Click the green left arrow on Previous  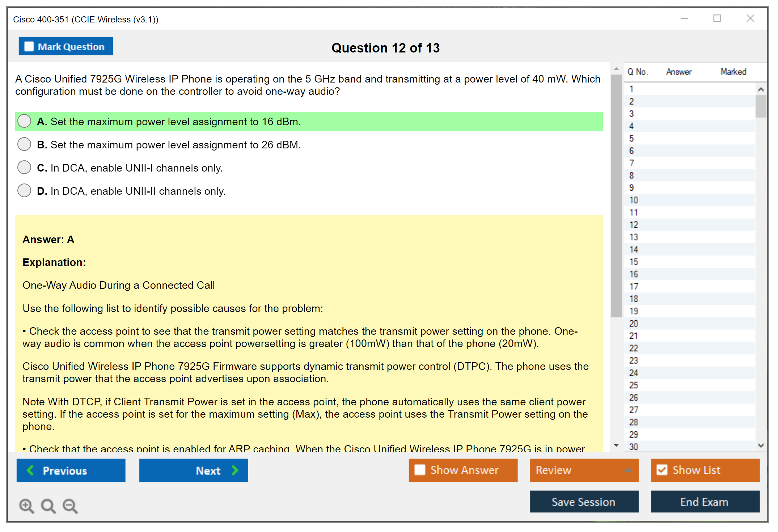click(30, 470)
